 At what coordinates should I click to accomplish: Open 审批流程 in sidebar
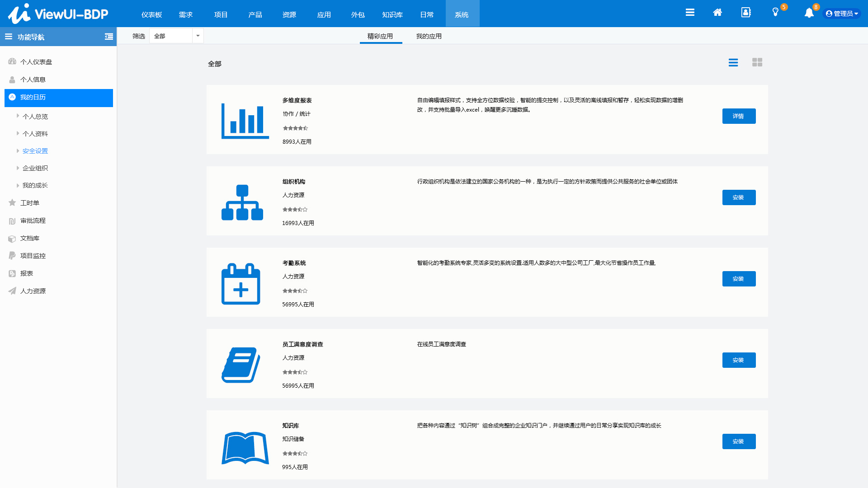tap(33, 221)
